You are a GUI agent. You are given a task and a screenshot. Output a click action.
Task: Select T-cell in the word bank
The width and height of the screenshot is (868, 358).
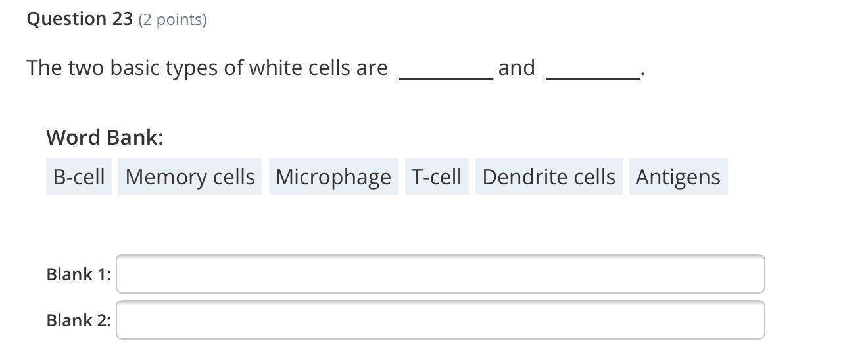pos(437,176)
